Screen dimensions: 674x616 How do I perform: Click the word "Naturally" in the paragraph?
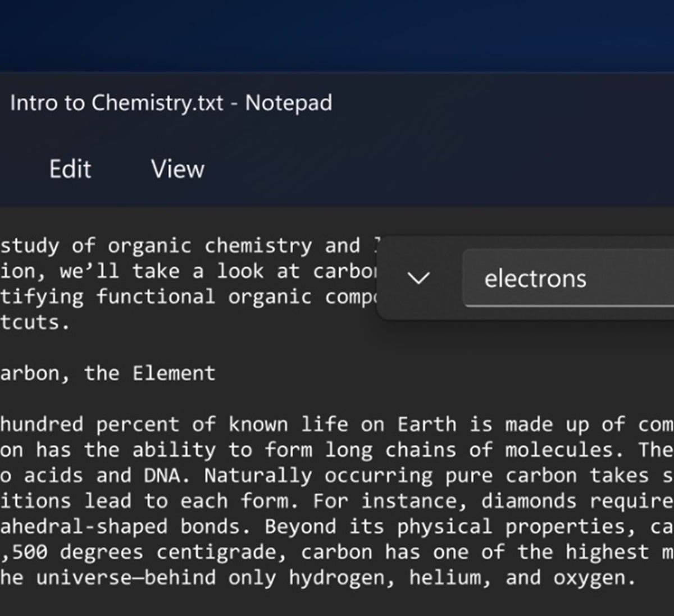(258, 476)
